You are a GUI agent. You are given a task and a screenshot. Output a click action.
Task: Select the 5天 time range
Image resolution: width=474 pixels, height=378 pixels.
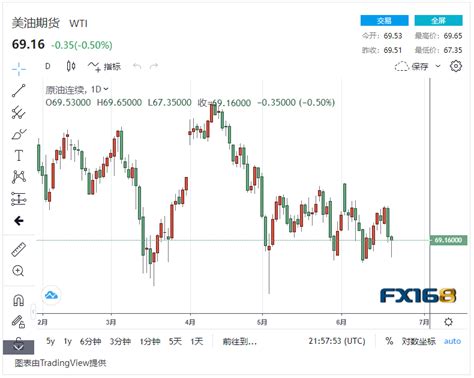click(x=175, y=341)
